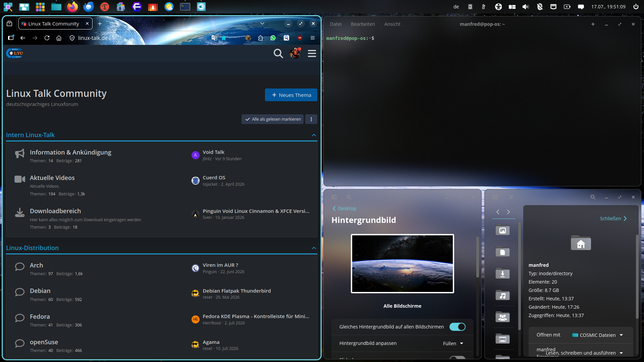Screen dimensions: 644x362
Task: Open the Bluetooth tray applet
Action: [x=540, y=7]
